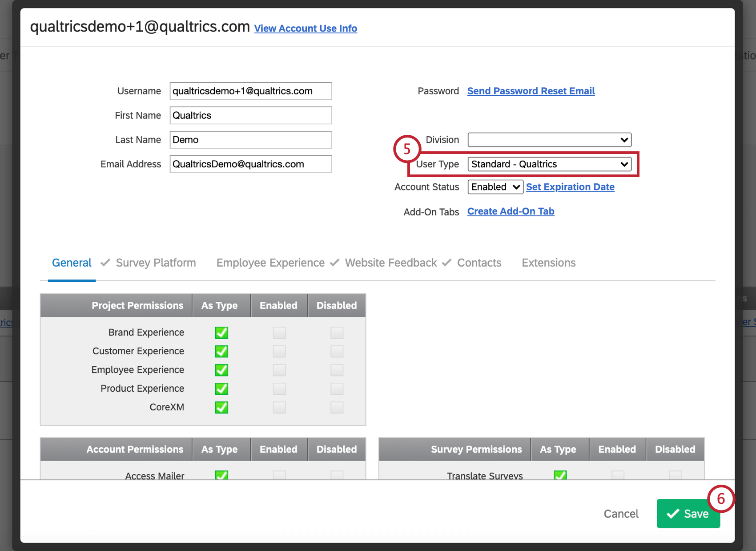Switch to the Contacts tab
Image resolution: width=756 pixels, height=551 pixels.
tap(479, 263)
